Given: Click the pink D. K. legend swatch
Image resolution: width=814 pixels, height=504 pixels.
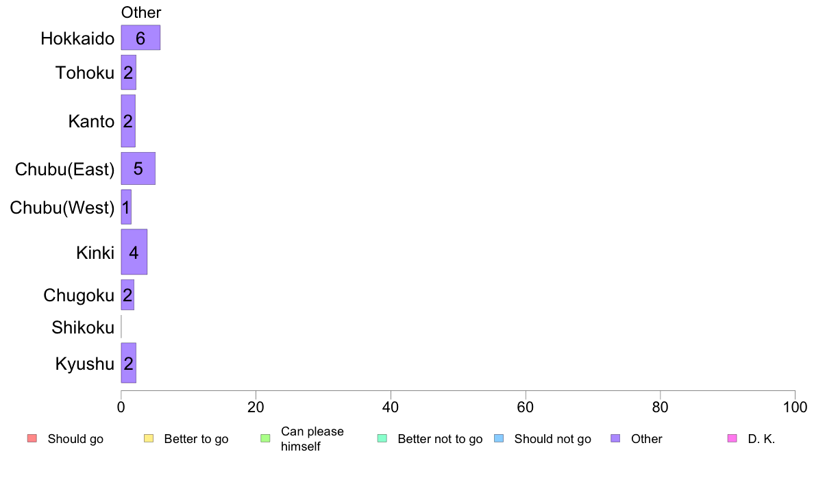Looking at the screenshot, I should pyautogui.click(x=732, y=438).
